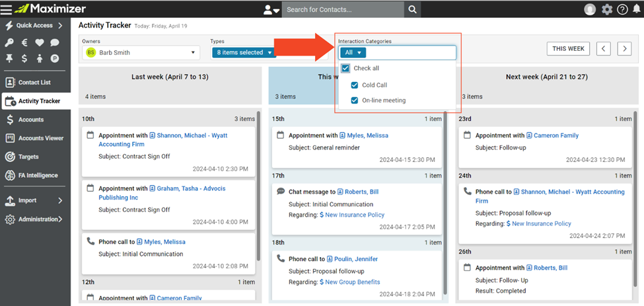Toggle the On-line meeting checkbox
This screenshot has height=306, width=644.
pos(355,100)
